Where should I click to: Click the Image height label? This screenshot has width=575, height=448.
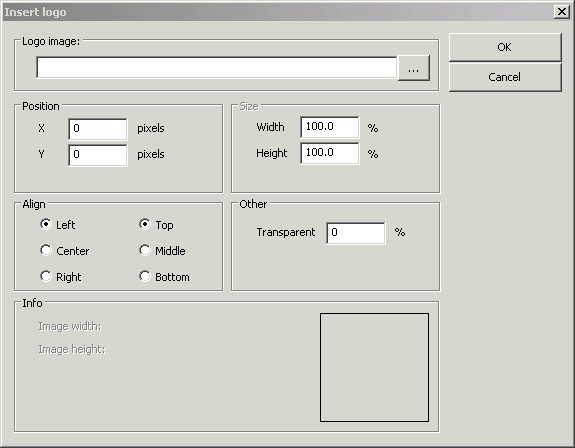[72, 349]
